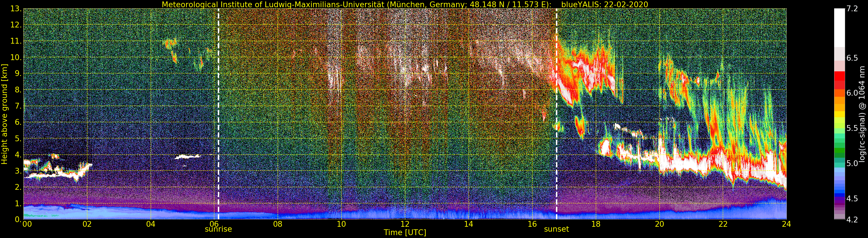This screenshot has height=238, width=868.
Task: Click the y-axis tick label '13.'
Action: 16,9
